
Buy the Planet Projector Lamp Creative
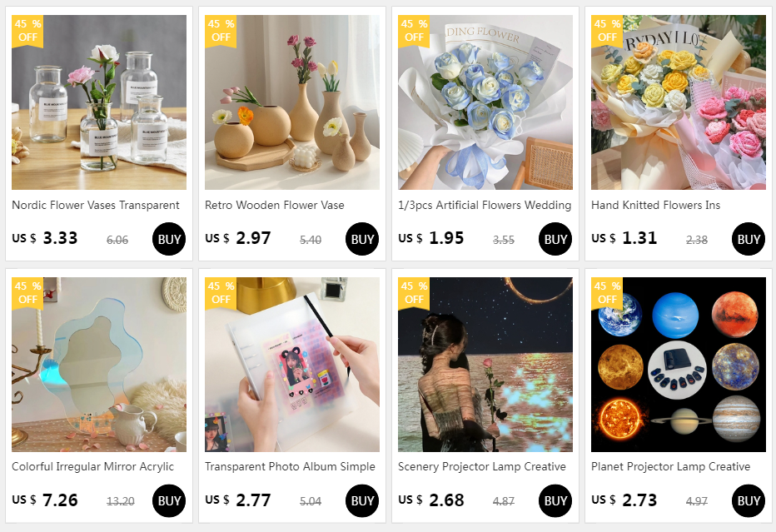pos(748,501)
